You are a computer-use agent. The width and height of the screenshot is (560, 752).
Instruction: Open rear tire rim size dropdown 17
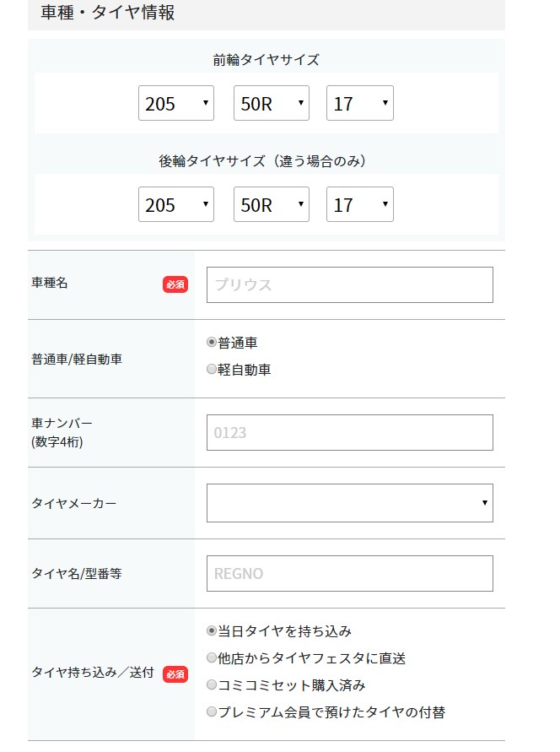coord(360,204)
